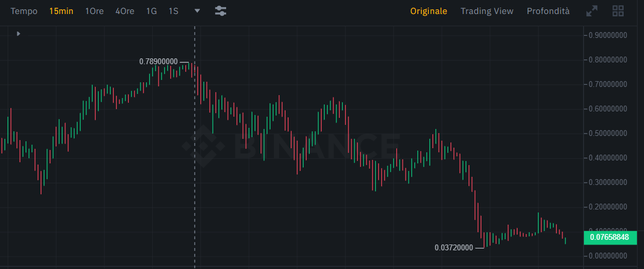The width and height of the screenshot is (644, 269).
Task: Switch to Trading View chart
Action: click(487, 11)
